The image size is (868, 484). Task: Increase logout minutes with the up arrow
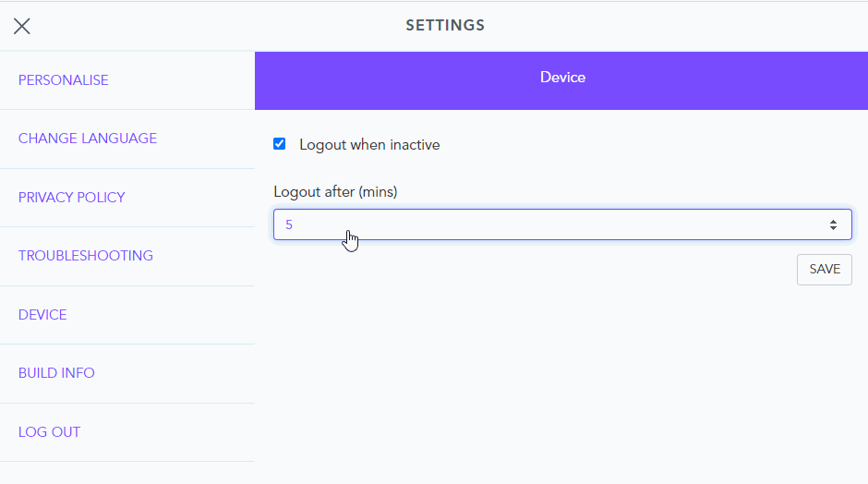[x=833, y=221]
